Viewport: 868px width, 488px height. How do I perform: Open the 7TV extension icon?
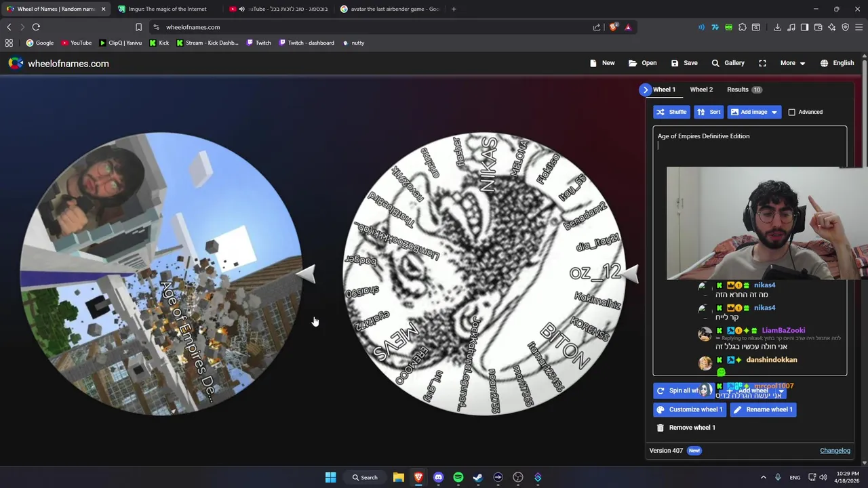pyautogui.click(x=715, y=27)
